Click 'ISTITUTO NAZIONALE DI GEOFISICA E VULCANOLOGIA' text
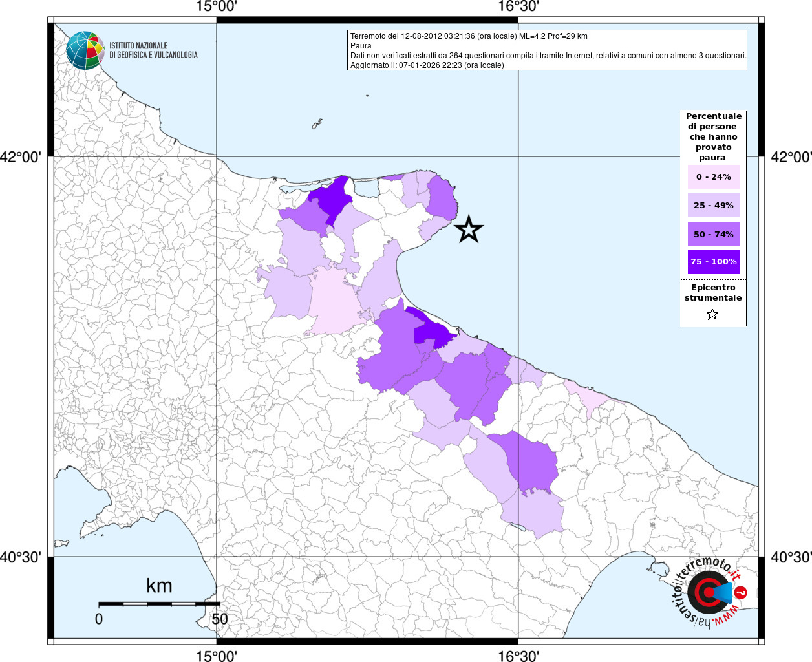Viewport: 812px width, 662px height. coord(153,50)
